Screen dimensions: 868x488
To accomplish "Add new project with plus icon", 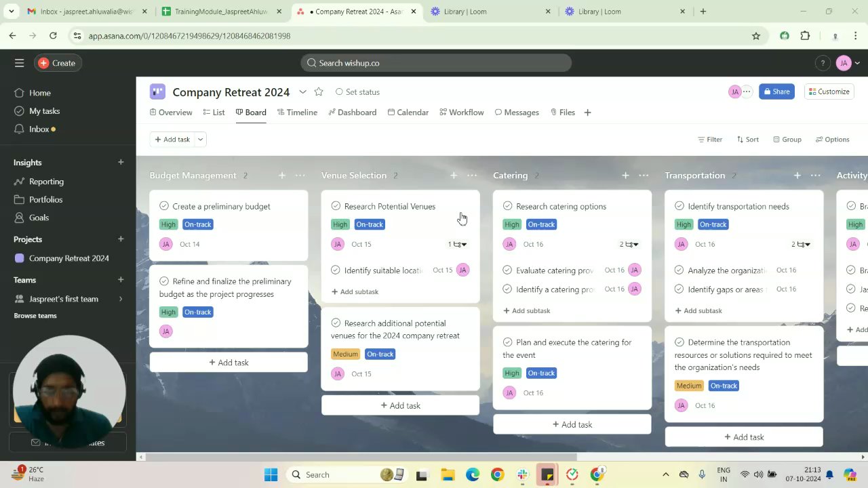I will 121,239.
